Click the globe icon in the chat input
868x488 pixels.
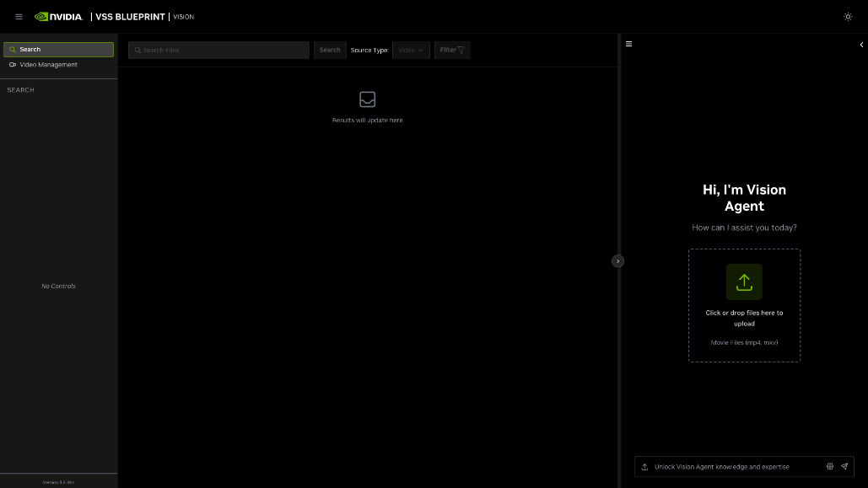[x=830, y=466]
